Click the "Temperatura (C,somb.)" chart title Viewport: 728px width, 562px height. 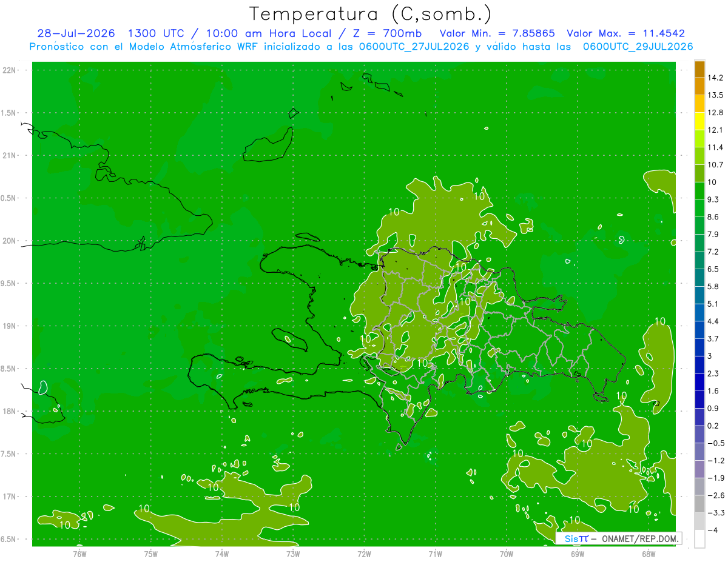[x=370, y=13]
